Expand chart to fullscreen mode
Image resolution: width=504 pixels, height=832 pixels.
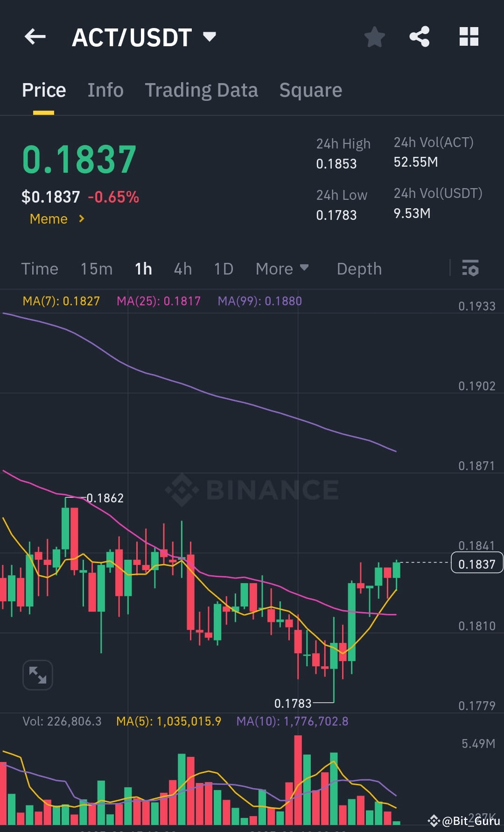[x=37, y=675]
